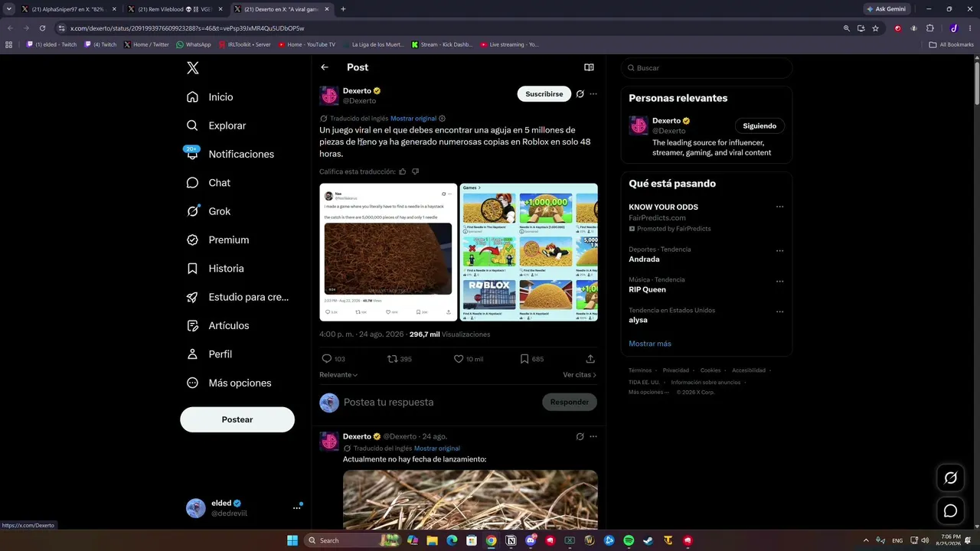Open the floating Grok button
Screen dimensions: 980x551
pyautogui.click(x=951, y=478)
